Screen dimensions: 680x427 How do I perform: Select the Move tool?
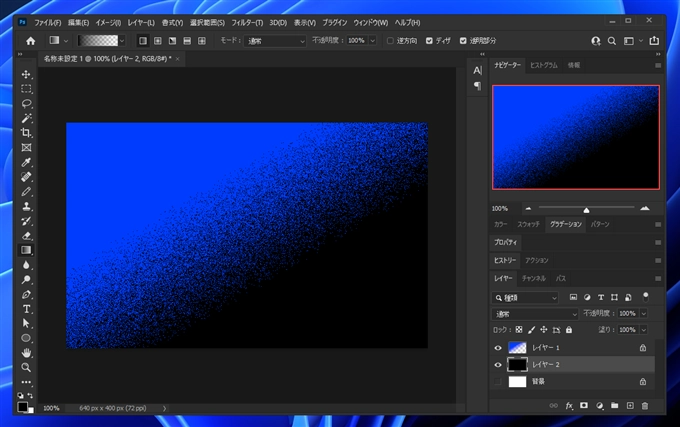[27, 74]
